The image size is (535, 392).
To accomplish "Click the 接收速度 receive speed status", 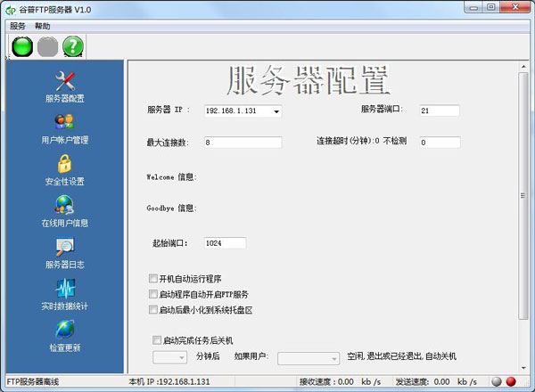I will click(x=341, y=381).
